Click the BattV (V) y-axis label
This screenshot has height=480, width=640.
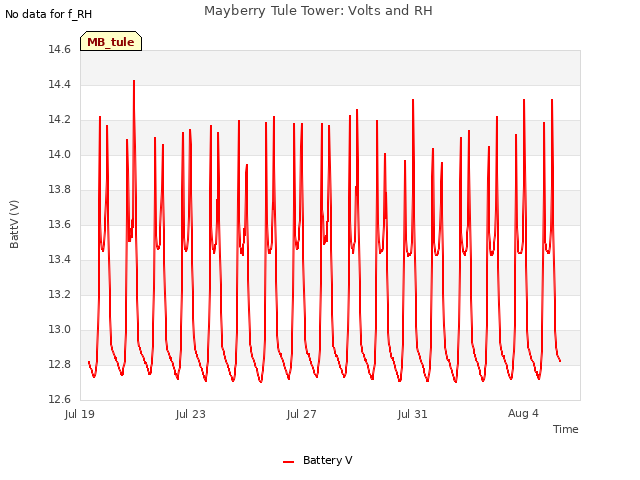pyautogui.click(x=14, y=224)
